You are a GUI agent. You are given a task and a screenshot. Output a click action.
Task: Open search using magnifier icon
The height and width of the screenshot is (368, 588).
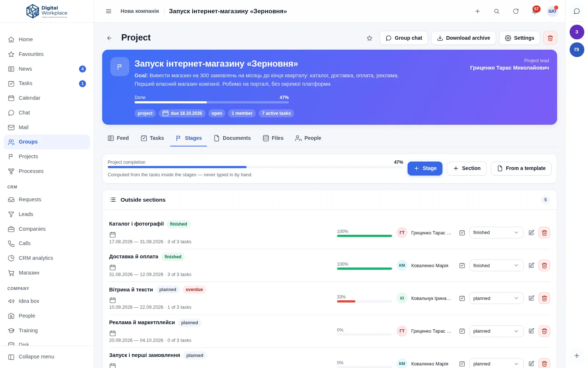pyautogui.click(x=496, y=11)
